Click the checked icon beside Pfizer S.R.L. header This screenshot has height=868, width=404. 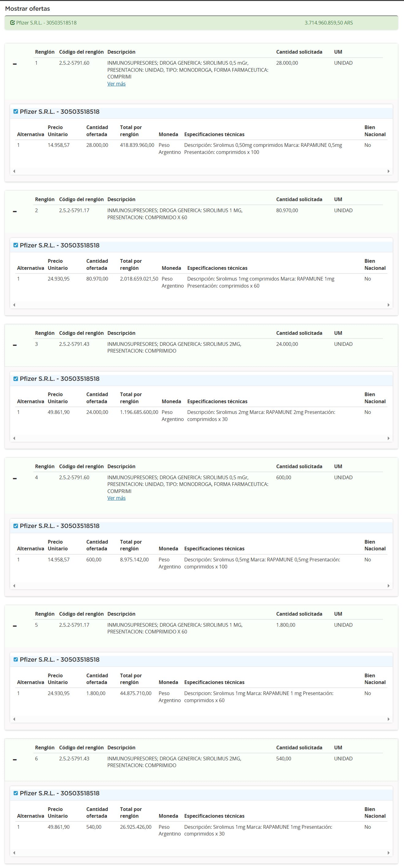click(13, 23)
